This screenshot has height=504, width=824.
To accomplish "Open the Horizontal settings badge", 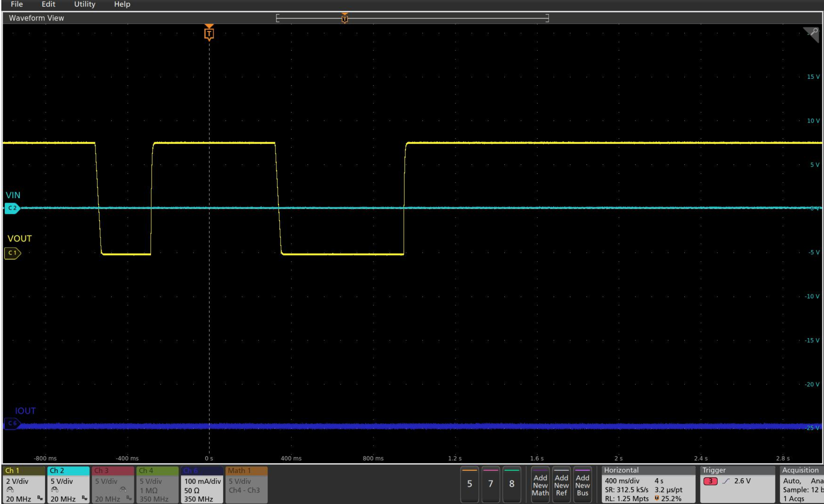I will [x=648, y=485].
